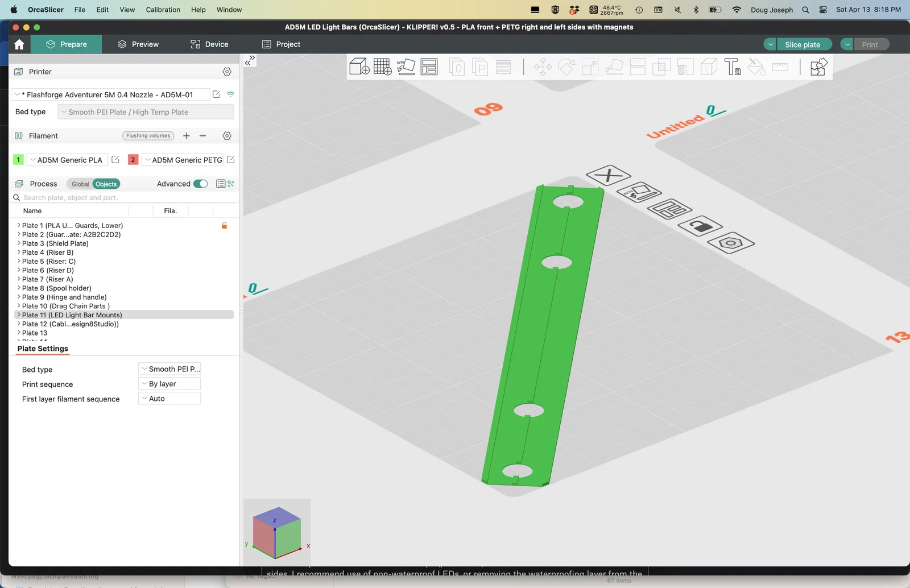The height and width of the screenshot is (588, 910).
Task: Expand Plate 3 (Shield Plate)
Action: pyautogui.click(x=19, y=243)
